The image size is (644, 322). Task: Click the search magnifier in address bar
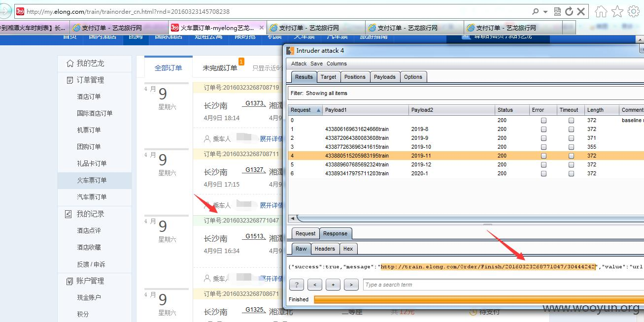(536, 11)
